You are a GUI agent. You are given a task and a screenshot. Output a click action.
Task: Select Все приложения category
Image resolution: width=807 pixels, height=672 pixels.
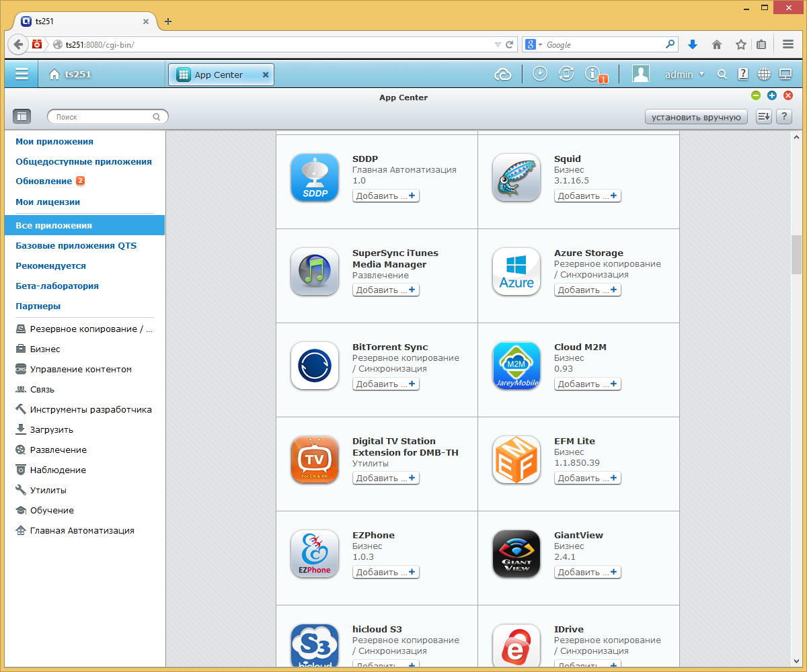(85, 225)
